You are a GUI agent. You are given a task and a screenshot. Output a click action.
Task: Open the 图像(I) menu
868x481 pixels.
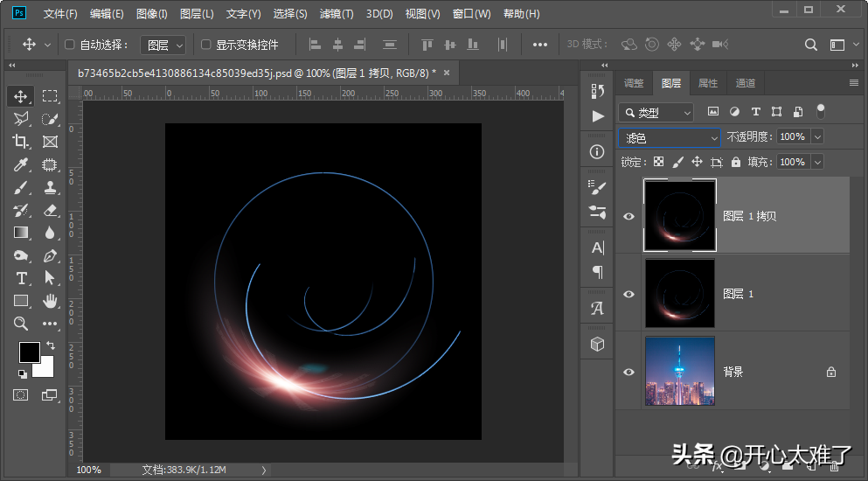[152, 14]
